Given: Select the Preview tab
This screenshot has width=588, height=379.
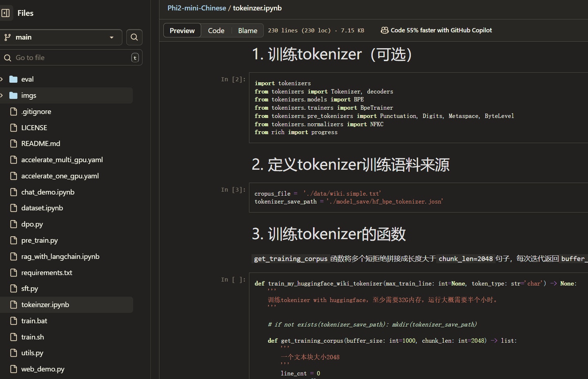Looking at the screenshot, I should coord(182,31).
